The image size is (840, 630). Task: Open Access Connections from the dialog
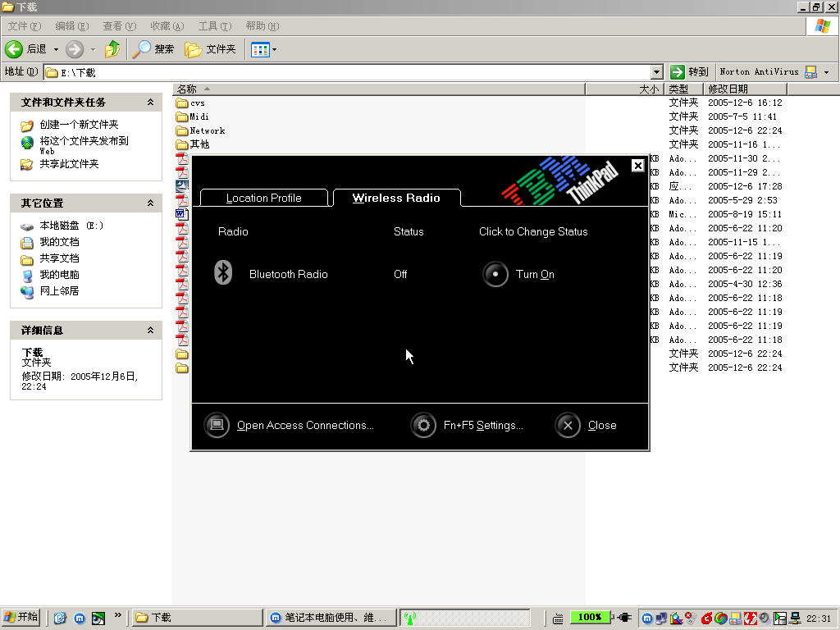click(x=217, y=425)
